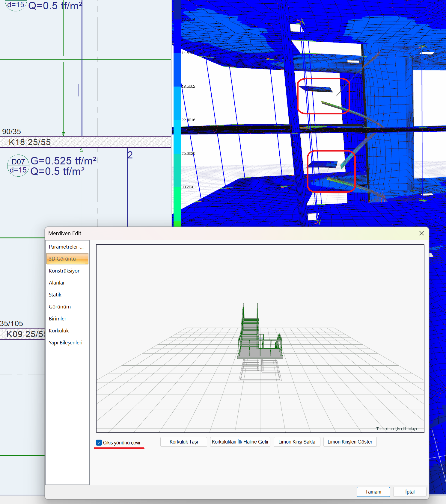Click the 90/35 dimension text
Viewport: 446px width, 504px height.
(x=11, y=131)
